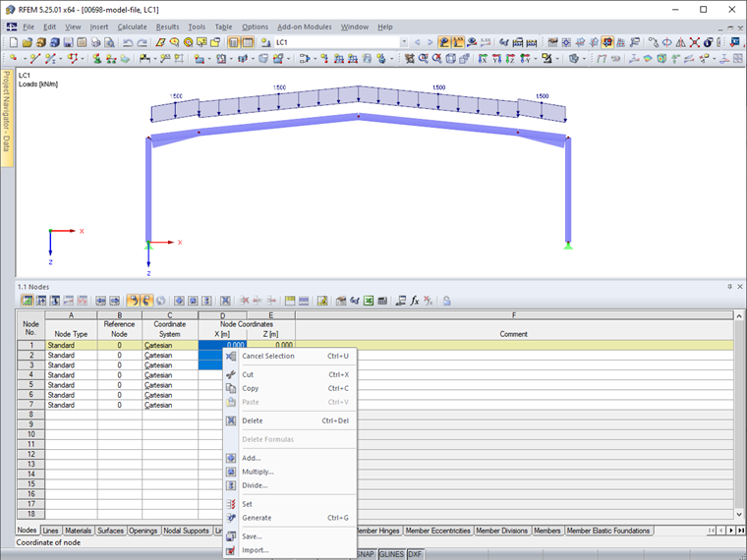
Task: Switch to the Nodal Supports tab
Action: coord(186,531)
